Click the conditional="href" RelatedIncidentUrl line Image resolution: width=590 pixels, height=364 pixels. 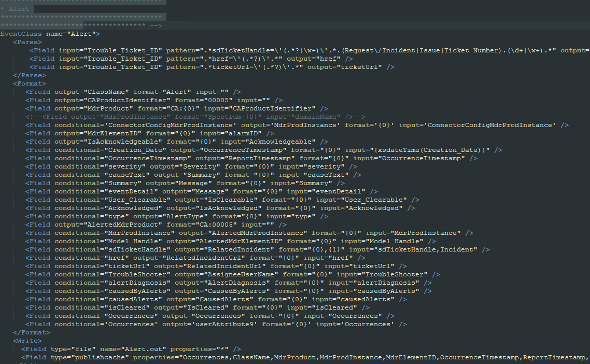(195, 258)
